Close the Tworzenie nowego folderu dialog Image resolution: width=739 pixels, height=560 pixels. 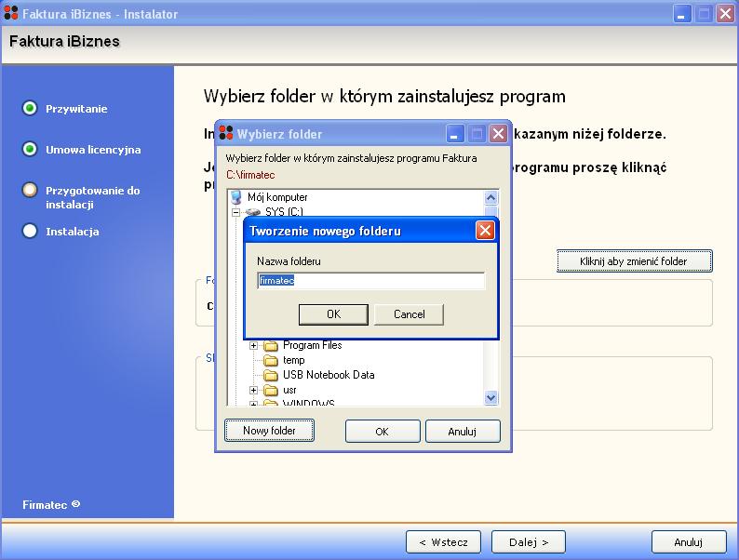[485, 231]
